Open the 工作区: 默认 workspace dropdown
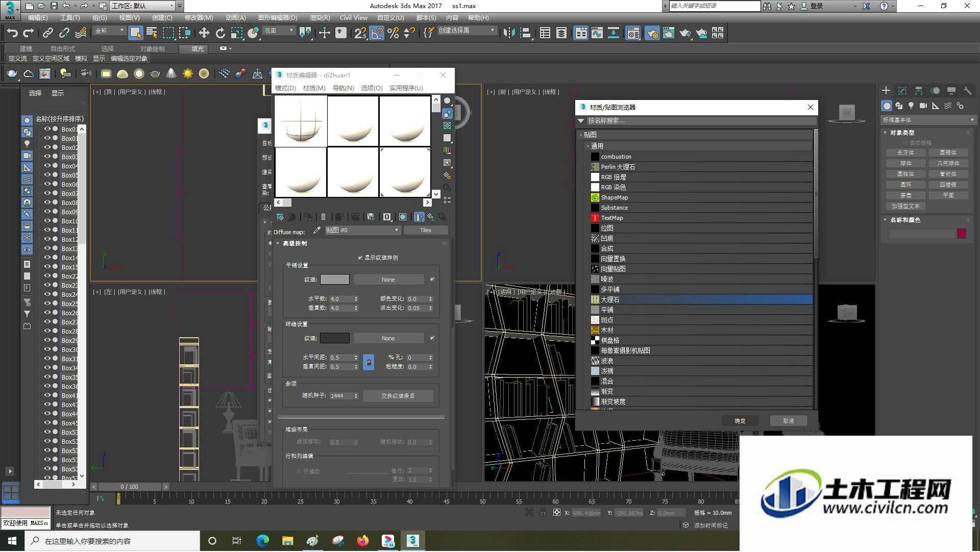Screen dimensions: 980x552 click(x=142, y=6)
